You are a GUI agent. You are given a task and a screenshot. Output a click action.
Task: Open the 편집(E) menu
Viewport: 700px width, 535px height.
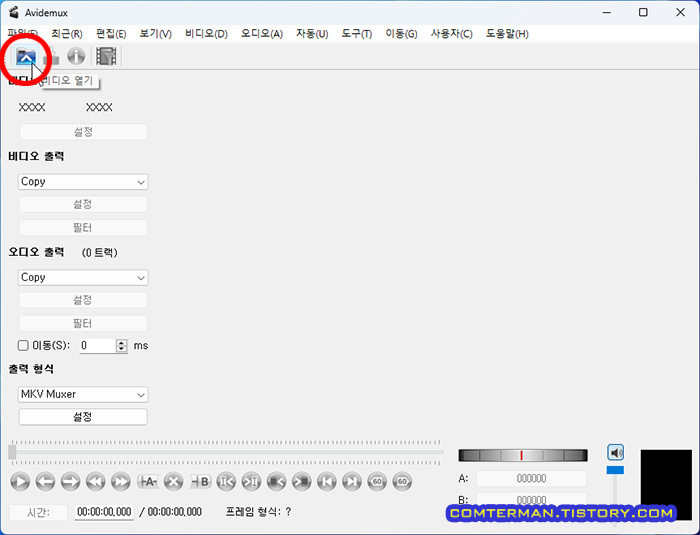pyautogui.click(x=111, y=34)
